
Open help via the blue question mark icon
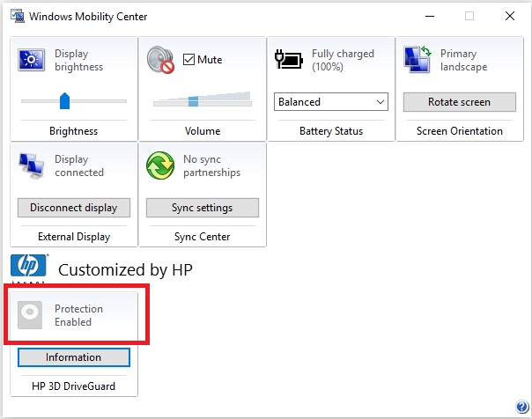(522, 406)
